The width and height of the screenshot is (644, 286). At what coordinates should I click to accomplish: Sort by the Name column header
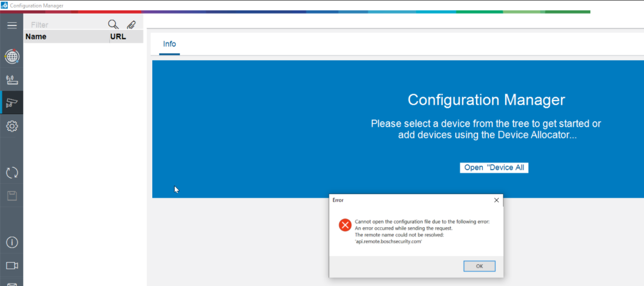(x=66, y=36)
